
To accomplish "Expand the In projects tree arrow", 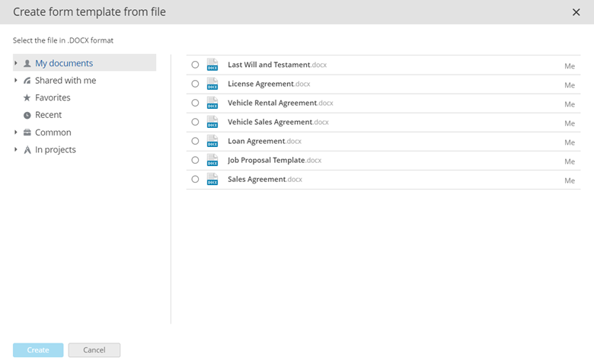I will (16, 149).
